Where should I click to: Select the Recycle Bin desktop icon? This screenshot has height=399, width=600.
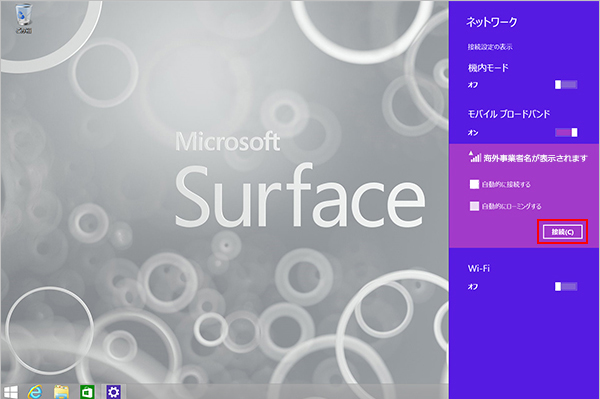click(23, 18)
